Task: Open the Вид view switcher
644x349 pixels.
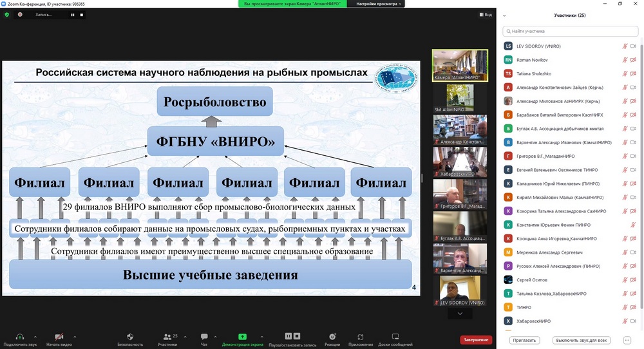Action: tap(486, 15)
